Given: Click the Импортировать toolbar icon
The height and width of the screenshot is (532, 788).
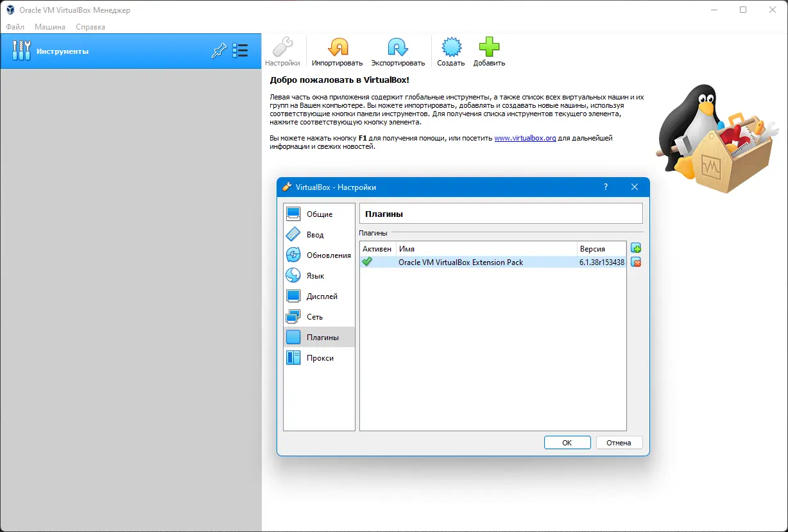Looking at the screenshot, I should 338,47.
